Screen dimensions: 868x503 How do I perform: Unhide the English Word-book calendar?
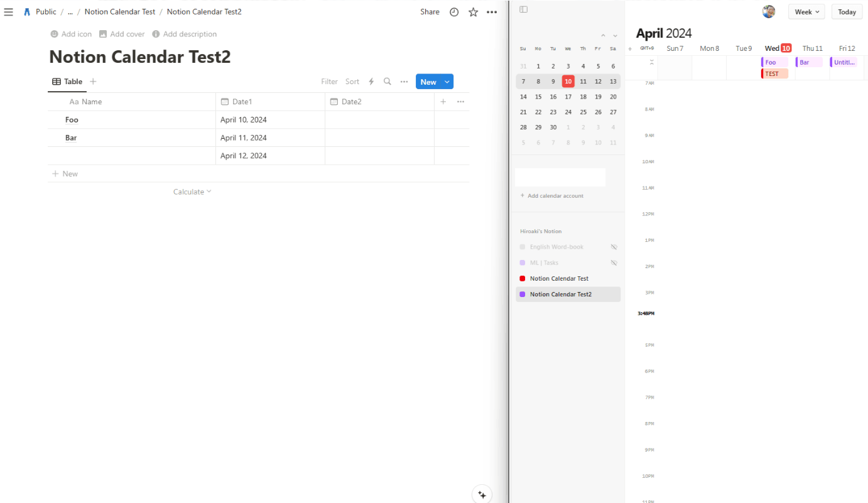point(614,247)
